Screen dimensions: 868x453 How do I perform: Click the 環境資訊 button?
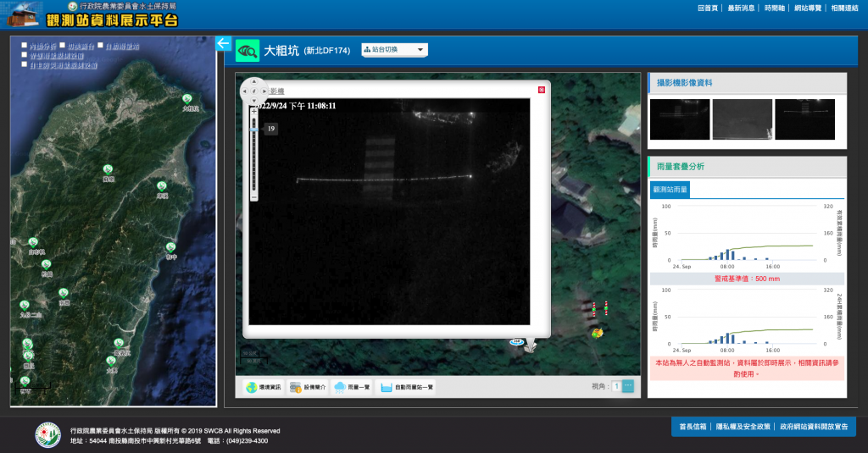tap(264, 387)
